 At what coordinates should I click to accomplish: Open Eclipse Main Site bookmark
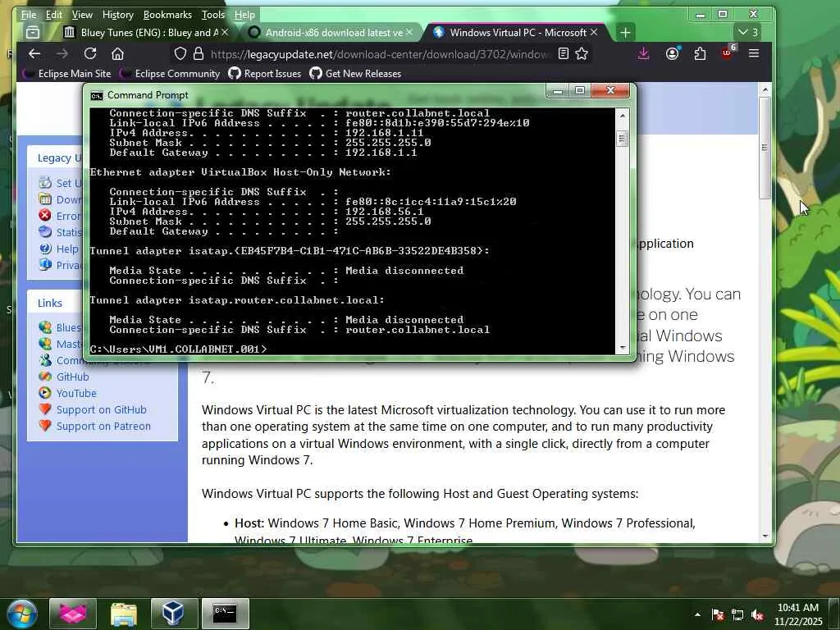pyautogui.click(x=66, y=74)
